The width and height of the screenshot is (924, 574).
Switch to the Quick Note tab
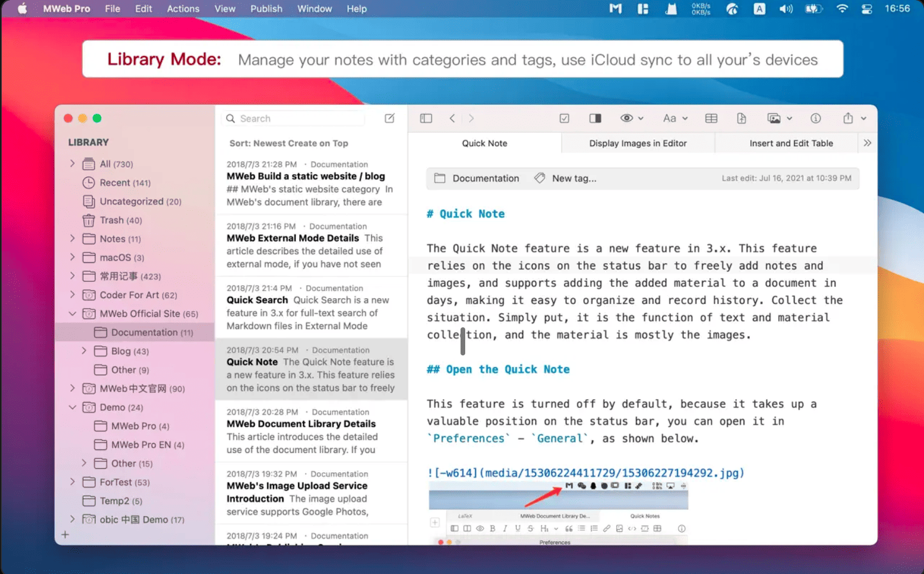pyautogui.click(x=485, y=143)
